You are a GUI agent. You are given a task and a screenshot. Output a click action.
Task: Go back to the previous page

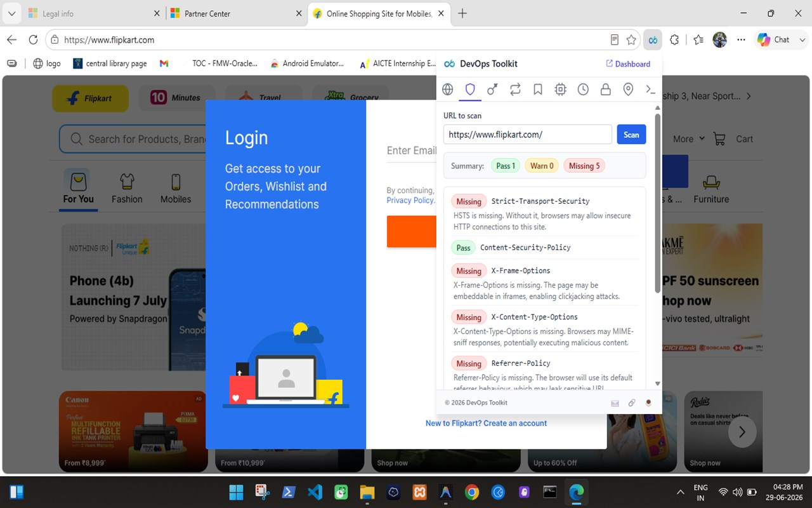11,40
